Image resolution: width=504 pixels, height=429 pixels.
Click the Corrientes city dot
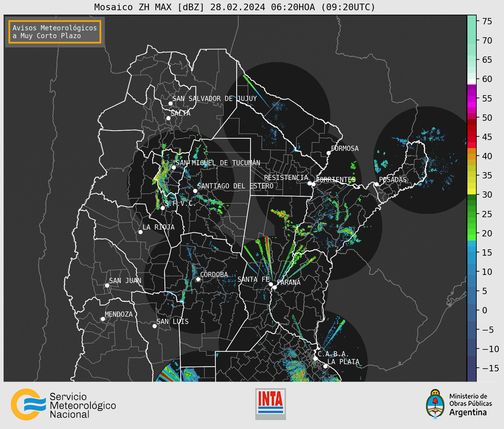(x=313, y=184)
